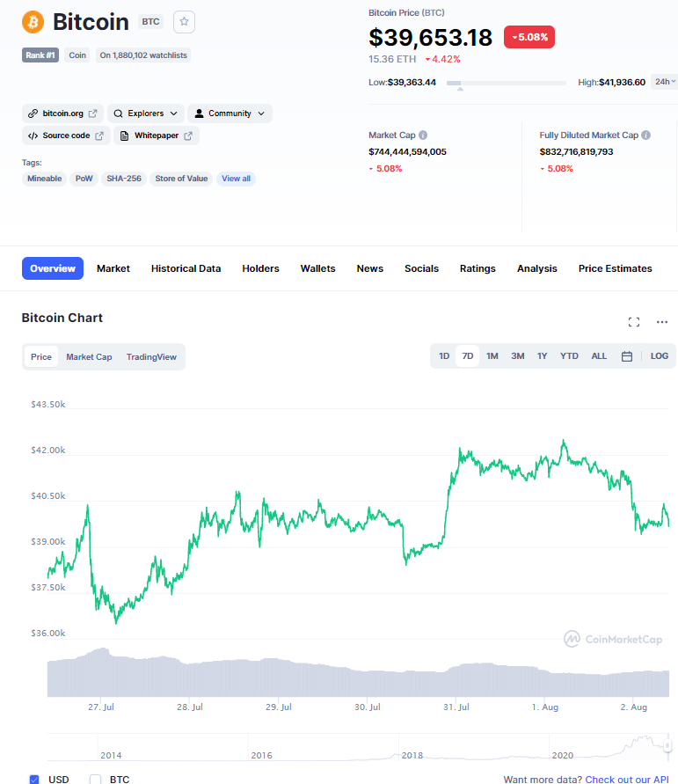
Task: Click the code brackets icon beside Source code
Action: click(33, 136)
